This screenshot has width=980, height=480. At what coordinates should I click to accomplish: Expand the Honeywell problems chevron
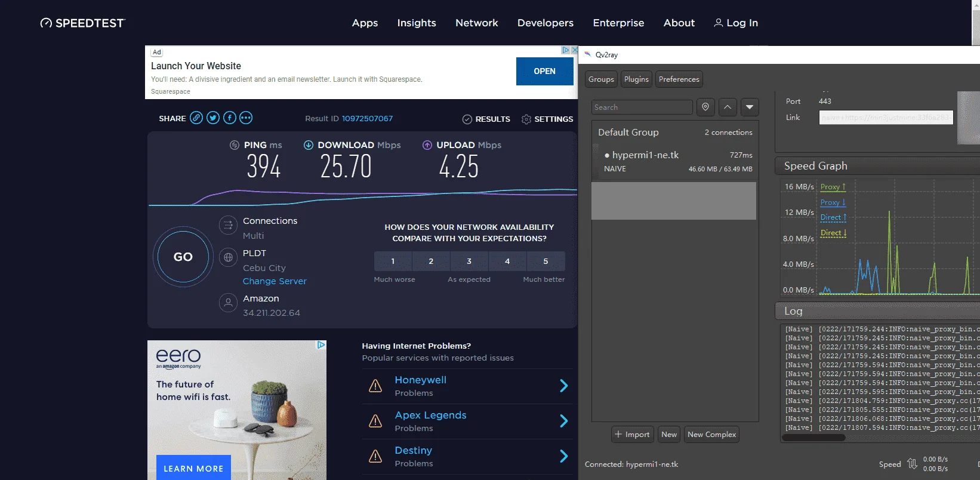click(x=564, y=386)
